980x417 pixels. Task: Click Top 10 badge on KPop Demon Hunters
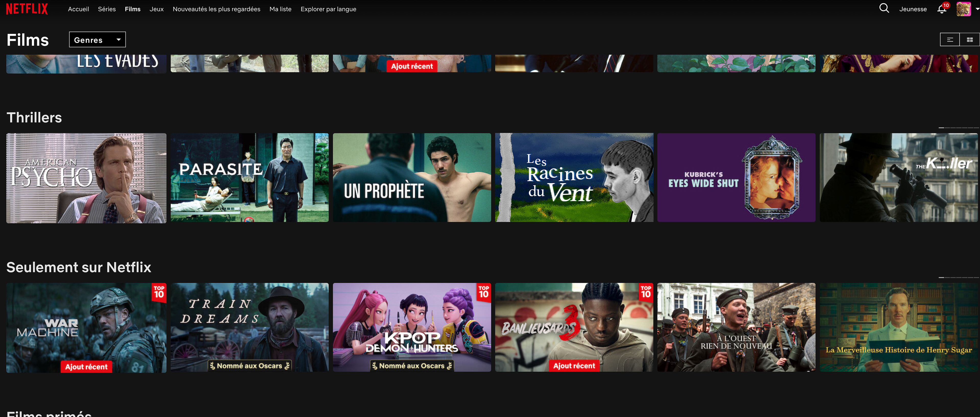click(484, 292)
